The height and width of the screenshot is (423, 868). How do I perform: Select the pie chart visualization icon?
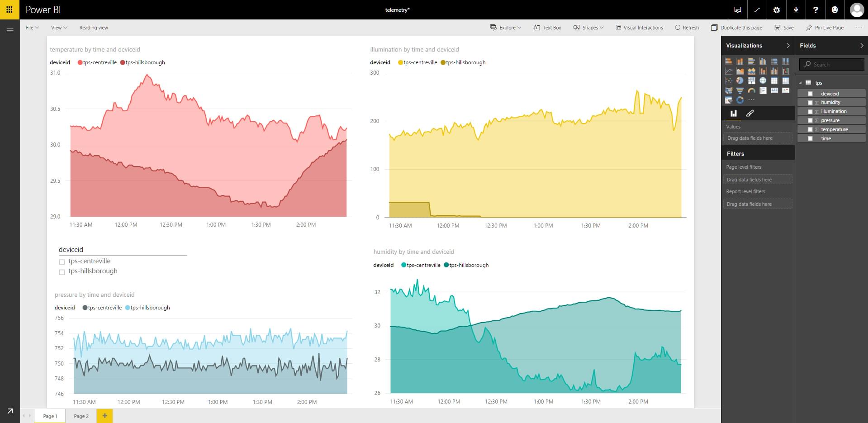(740, 81)
